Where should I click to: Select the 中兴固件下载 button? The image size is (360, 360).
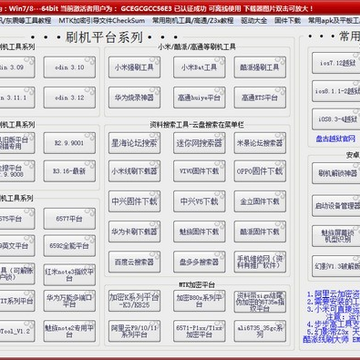(134, 201)
